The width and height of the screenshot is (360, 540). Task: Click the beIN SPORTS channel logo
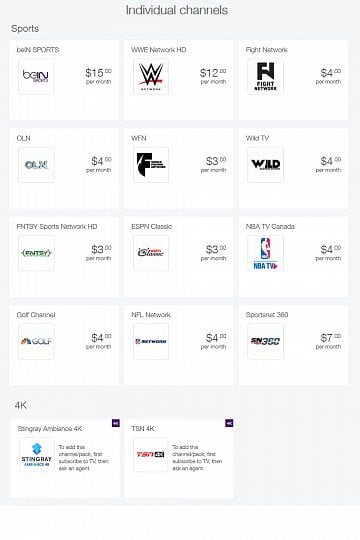[x=36, y=76]
